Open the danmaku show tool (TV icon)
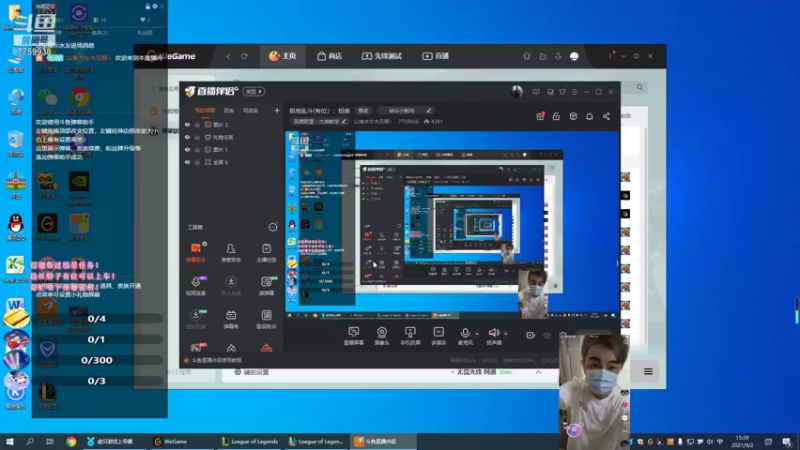 (231, 318)
